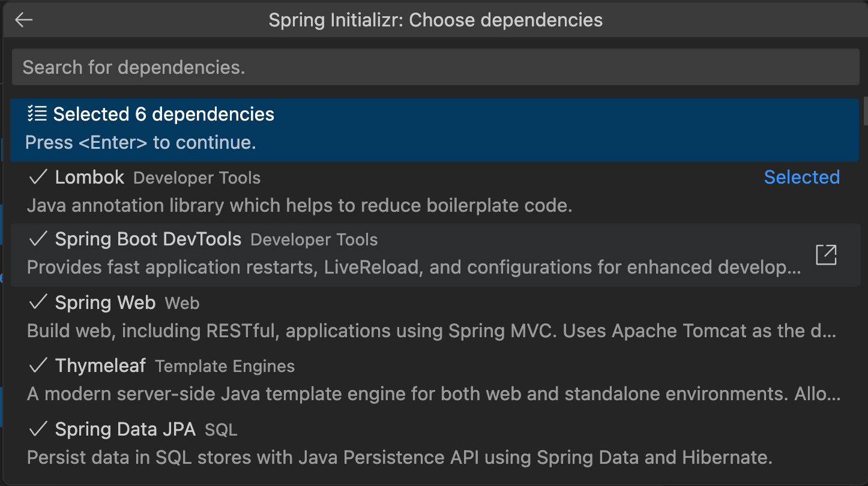Image resolution: width=868 pixels, height=486 pixels.
Task: Deselect the Thymeleaf dependency
Action: point(435,380)
